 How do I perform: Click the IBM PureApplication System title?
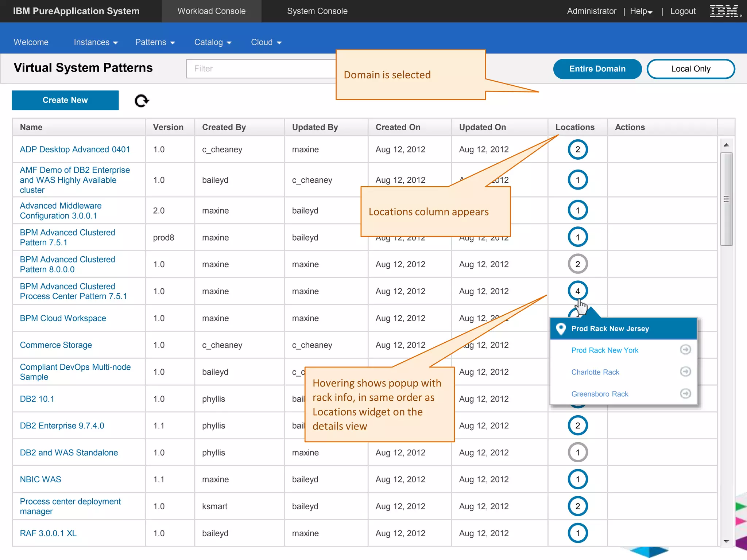click(x=76, y=11)
